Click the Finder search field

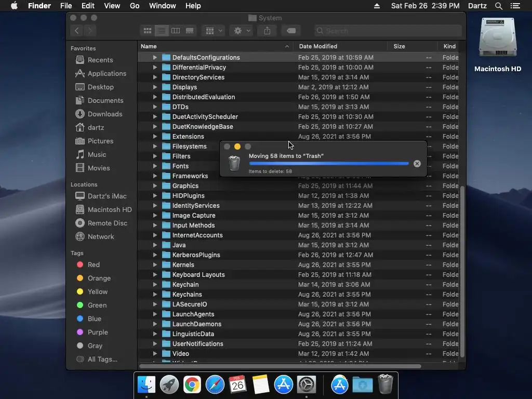[388, 31]
